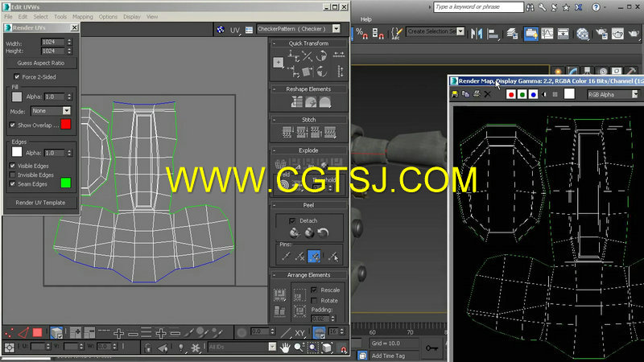Viewport: 644px width, 362px height.
Task: Open Curve Editor from main toolbar
Action: click(547, 33)
